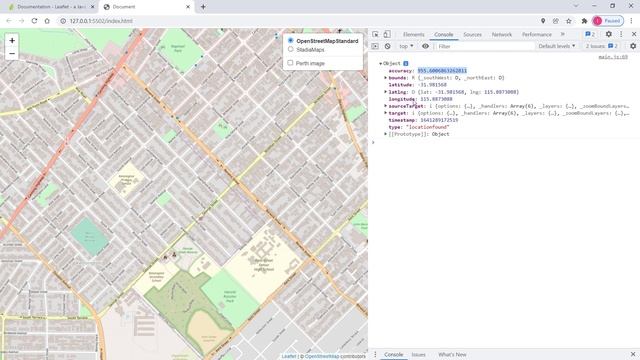The image size is (640, 360).
Task: Show more DevTools tabs chevron
Action: pyautogui.click(x=562, y=35)
